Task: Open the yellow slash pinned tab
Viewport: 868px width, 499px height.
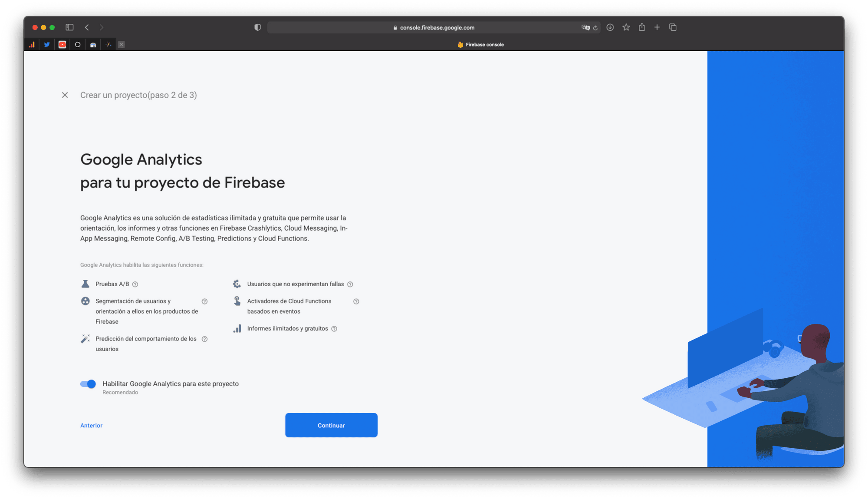Action: coord(108,44)
